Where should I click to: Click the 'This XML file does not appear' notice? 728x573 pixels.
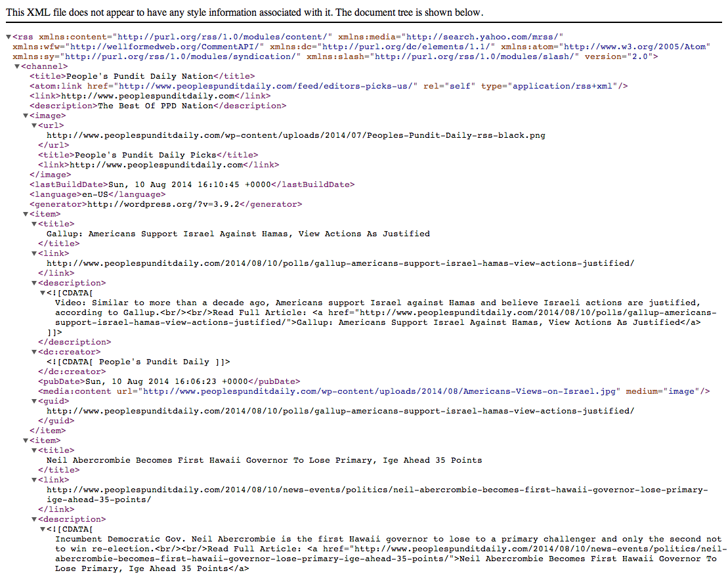pos(245,12)
